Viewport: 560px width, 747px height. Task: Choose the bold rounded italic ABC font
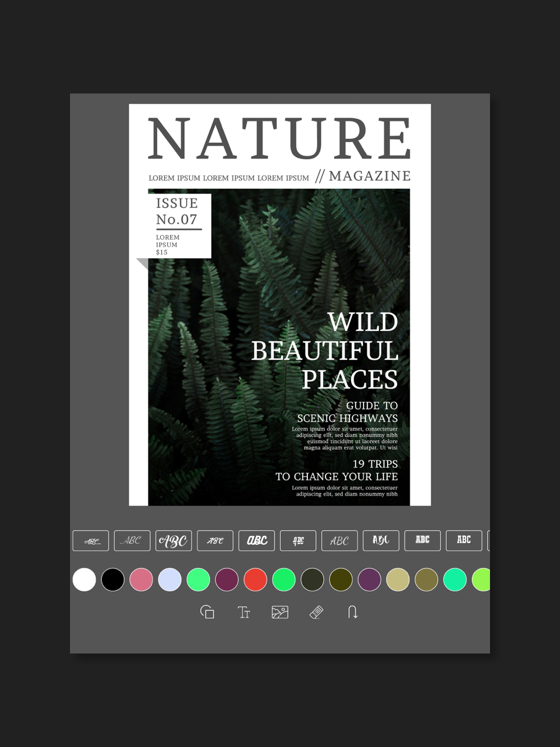[256, 540]
